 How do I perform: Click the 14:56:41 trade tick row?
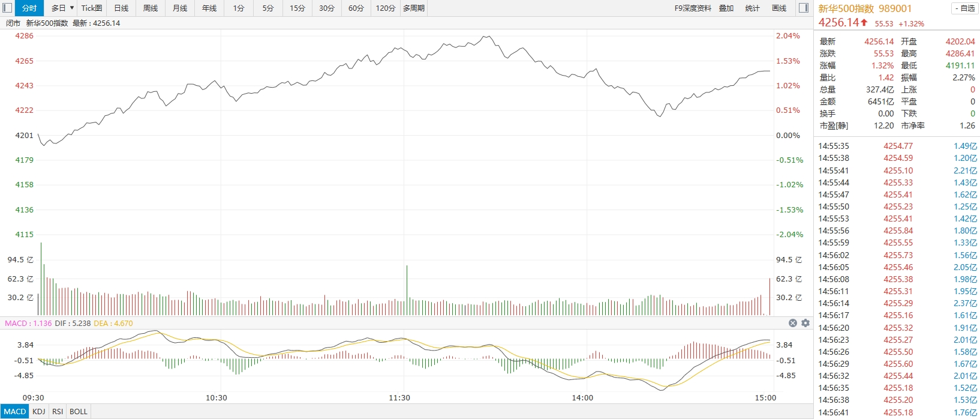(897, 412)
